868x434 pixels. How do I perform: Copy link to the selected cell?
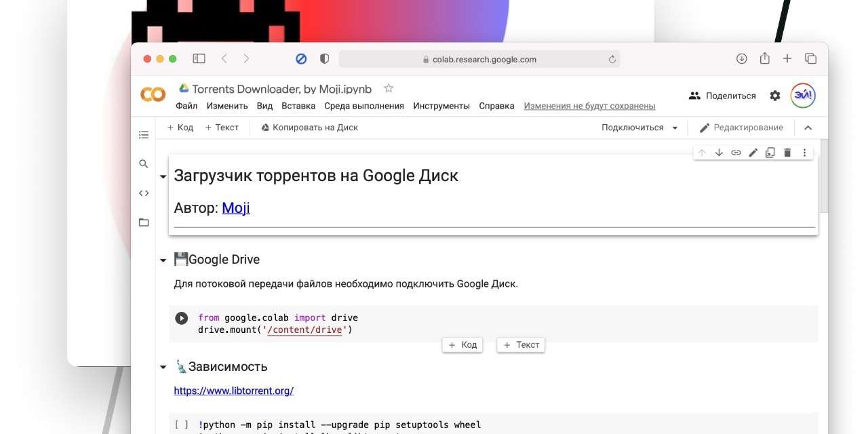tap(736, 153)
